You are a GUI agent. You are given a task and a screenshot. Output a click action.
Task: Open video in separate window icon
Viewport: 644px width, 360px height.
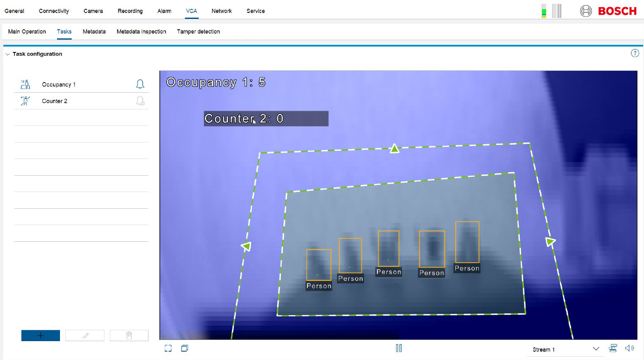coord(184,348)
